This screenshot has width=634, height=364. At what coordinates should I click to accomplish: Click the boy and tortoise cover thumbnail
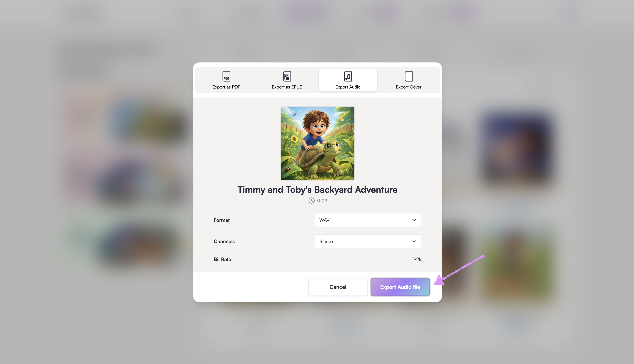tap(317, 143)
